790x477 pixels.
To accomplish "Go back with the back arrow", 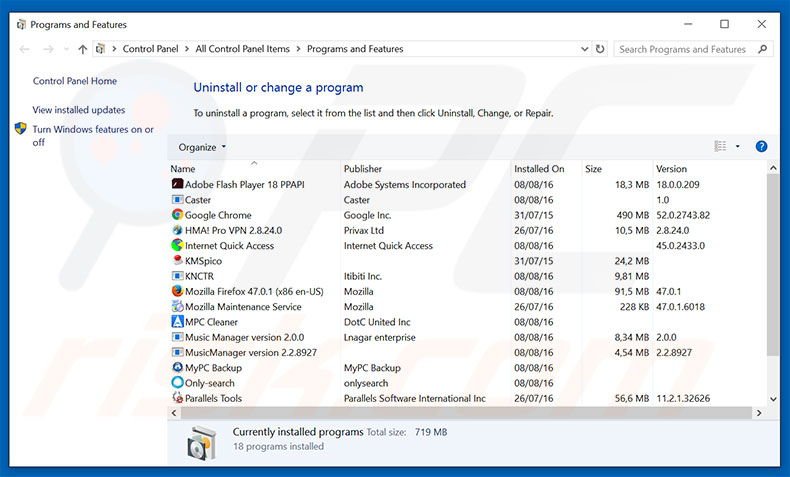I will point(24,49).
